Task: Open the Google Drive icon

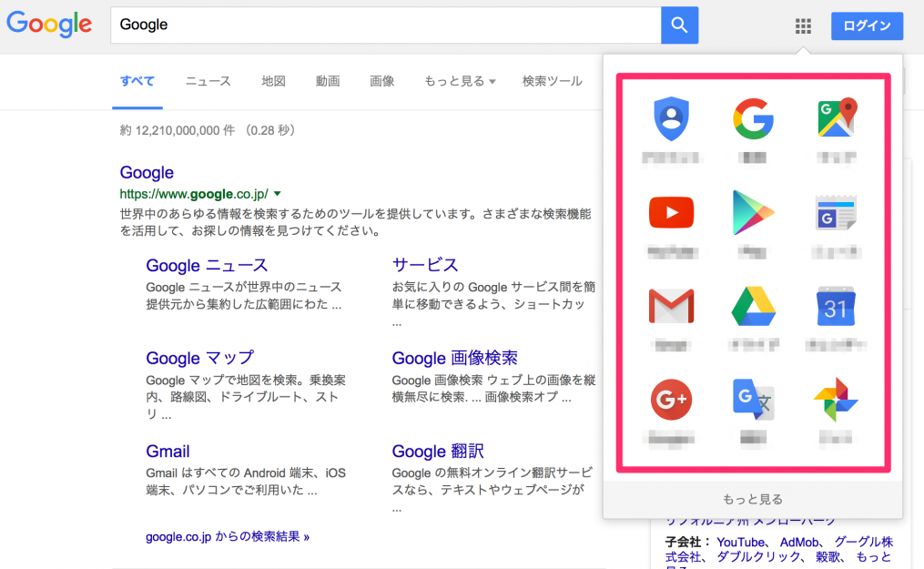Action: pyautogui.click(x=753, y=306)
